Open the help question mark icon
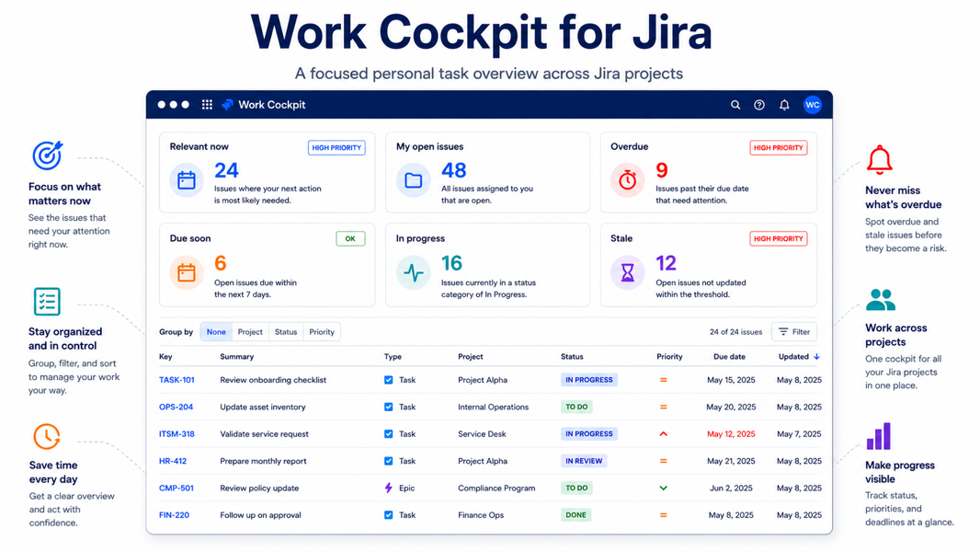Screen dimensions: 980x552 pos(759,105)
